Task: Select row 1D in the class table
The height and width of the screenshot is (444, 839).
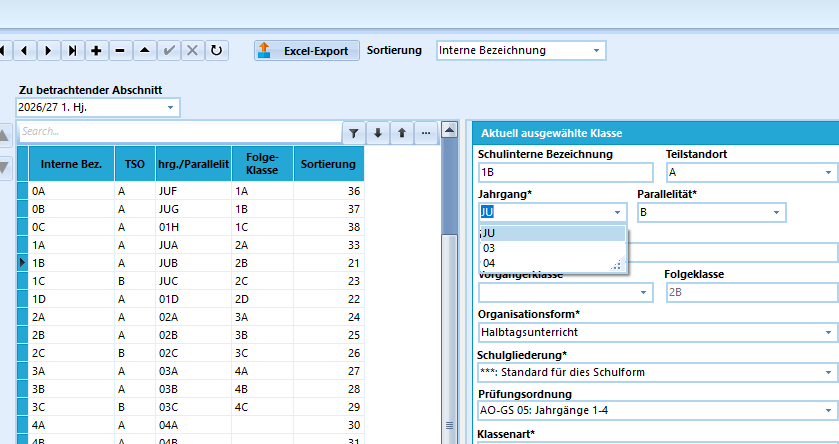Action: (x=190, y=299)
